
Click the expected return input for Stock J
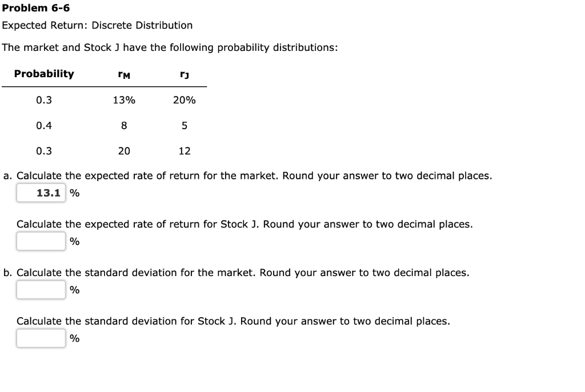41,241
